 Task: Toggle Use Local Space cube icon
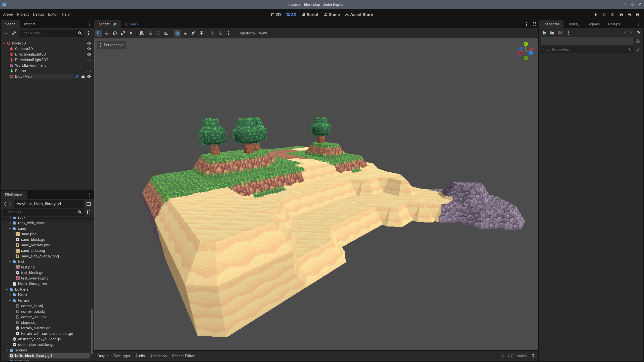[177, 33]
